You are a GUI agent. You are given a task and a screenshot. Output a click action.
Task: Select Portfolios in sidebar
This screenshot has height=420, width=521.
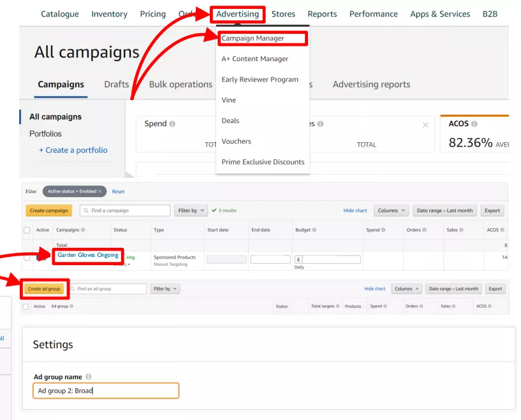point(45,134)
